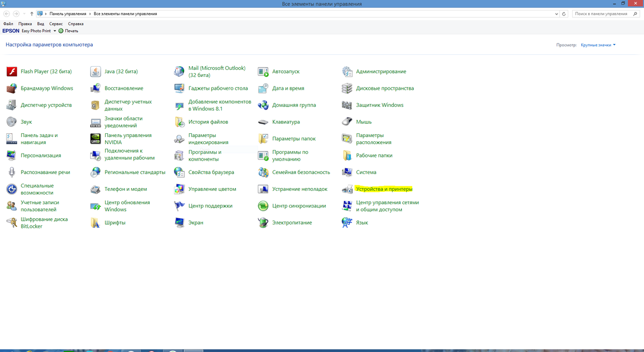Click the Распознавание речи microphone icon
The height and width of the screenshot is (352, 644).
[12, 173]
